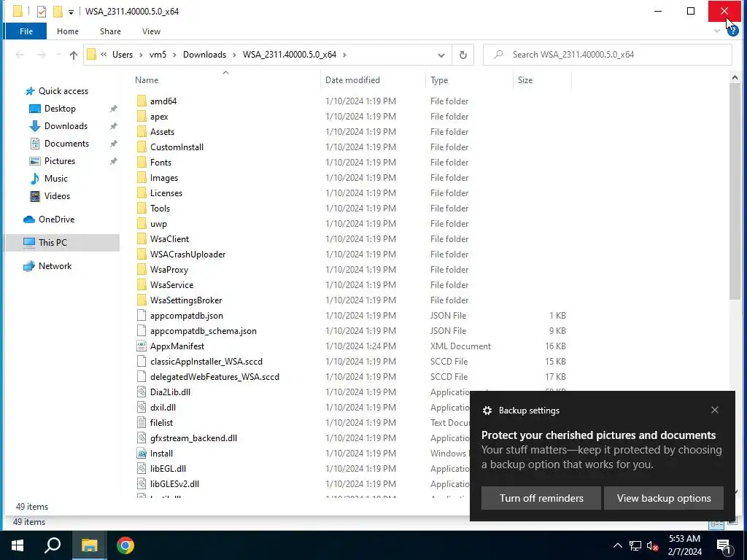Select OneDrive in the navigation pane
747x560 pixels.
click(56, 219)
